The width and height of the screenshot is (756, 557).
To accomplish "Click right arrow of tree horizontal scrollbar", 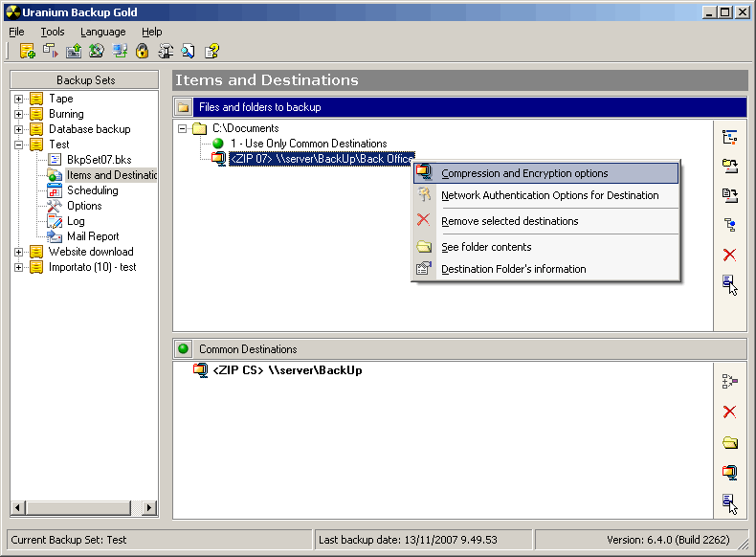I will tap(149, 507).
